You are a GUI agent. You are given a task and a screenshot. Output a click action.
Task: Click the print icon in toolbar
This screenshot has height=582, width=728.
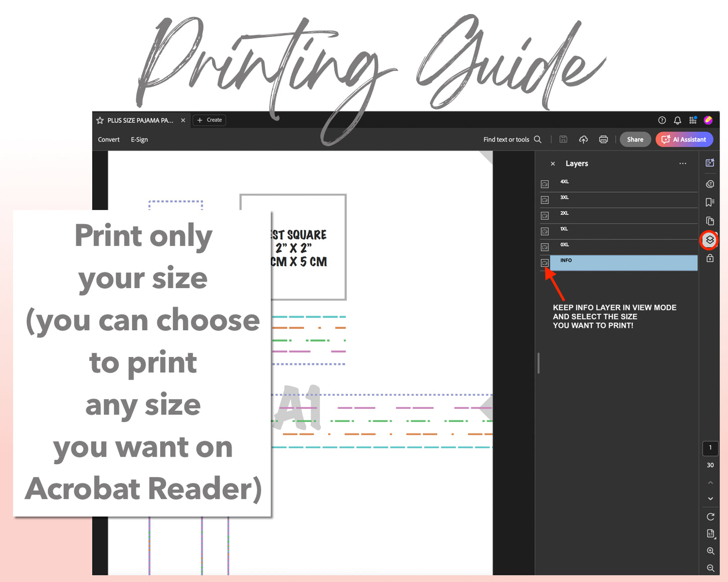(603, 139)
